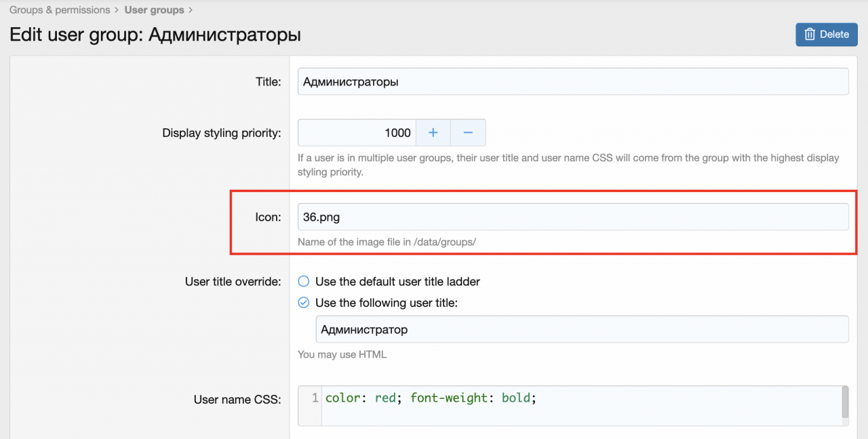The image size is (868, 439).
Task: Click the 'Display styling priority:' label
Action: pos(221,133)
